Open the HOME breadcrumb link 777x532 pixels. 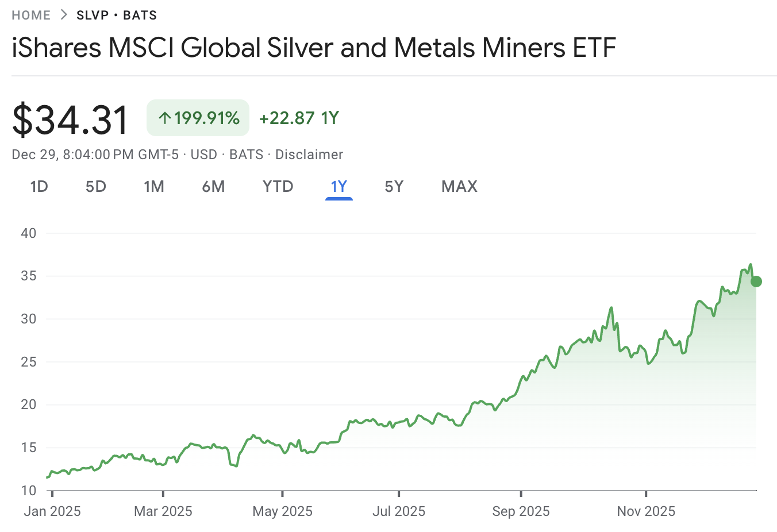pos(31,15)
